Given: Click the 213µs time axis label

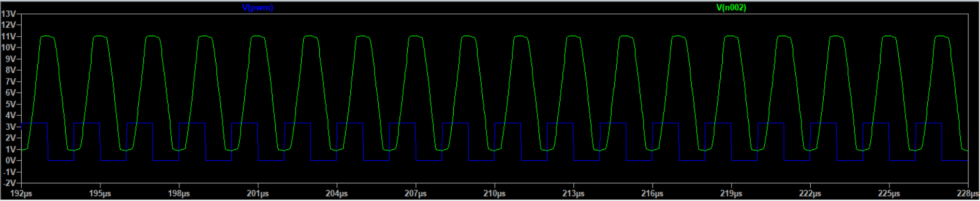Looking at the screenshot, I should point(573,194).
